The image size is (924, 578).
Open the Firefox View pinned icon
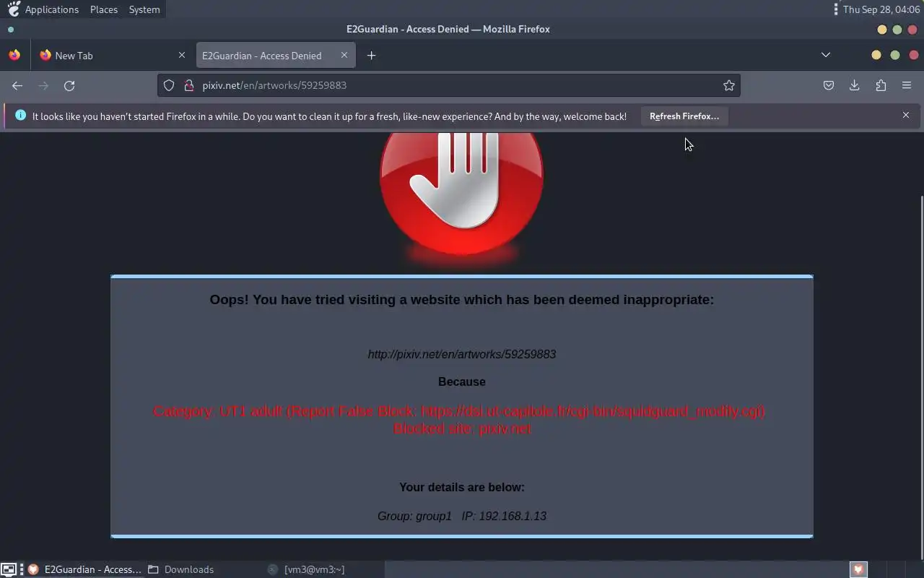pos(14,56)
